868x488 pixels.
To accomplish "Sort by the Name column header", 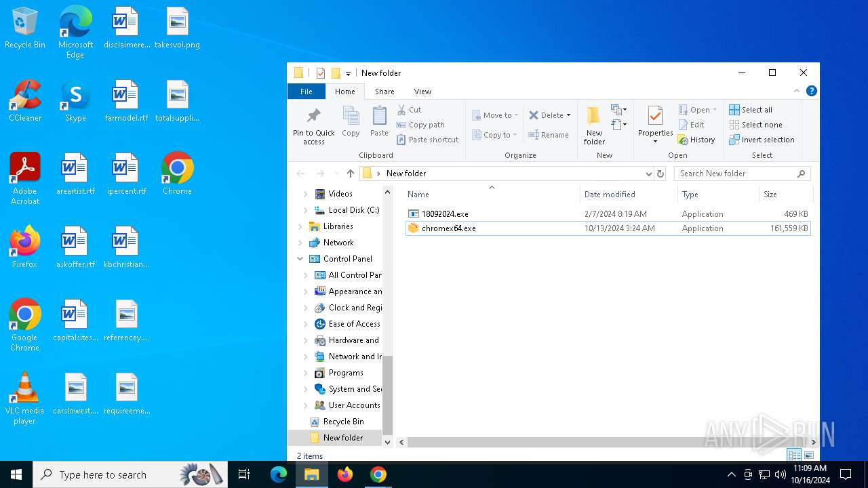I will (x=492, y=195).
